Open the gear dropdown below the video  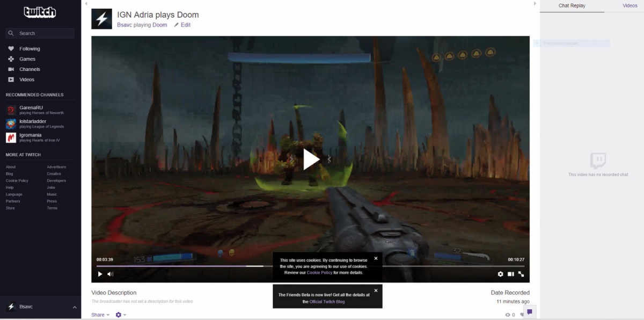121,315
